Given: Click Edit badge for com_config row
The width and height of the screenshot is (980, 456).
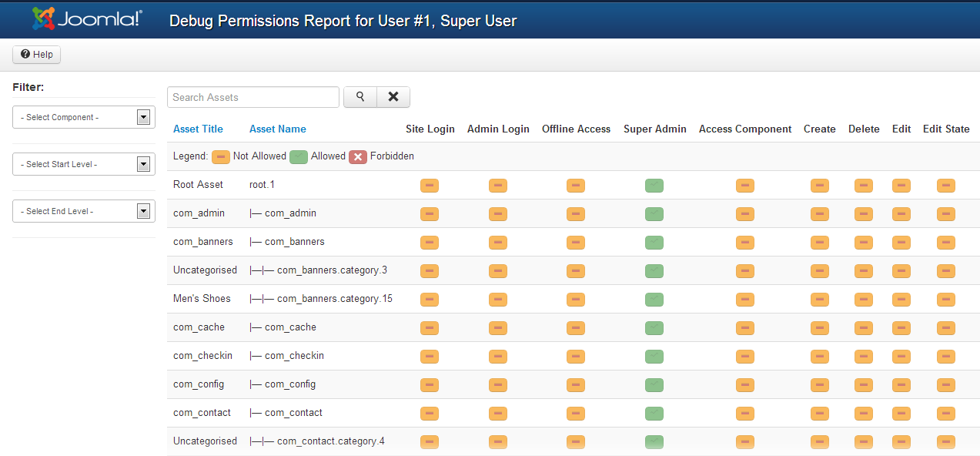Looking at the screenshot, I should (901, 385).
